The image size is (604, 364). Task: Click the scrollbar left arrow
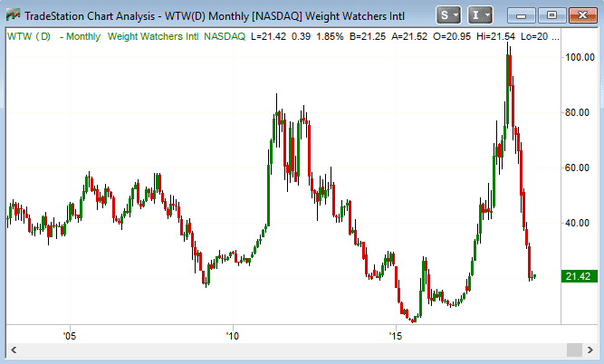point(14,350)
